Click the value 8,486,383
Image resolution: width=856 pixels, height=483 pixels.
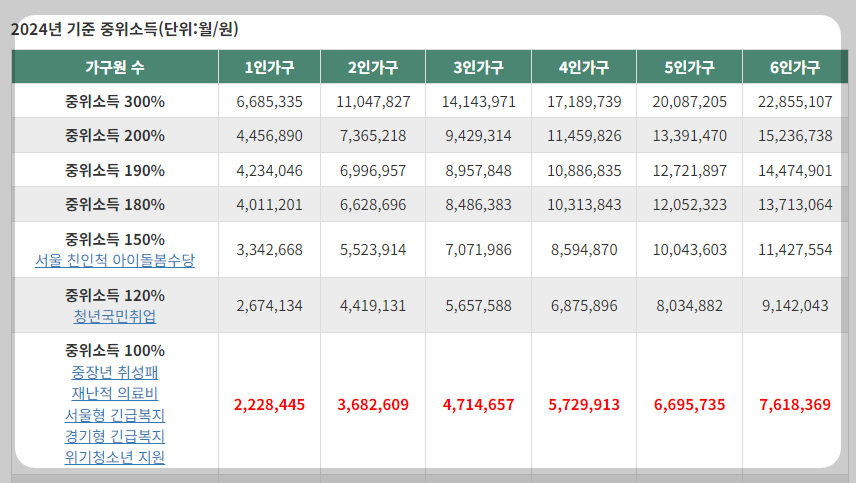(x=478, y=204)
